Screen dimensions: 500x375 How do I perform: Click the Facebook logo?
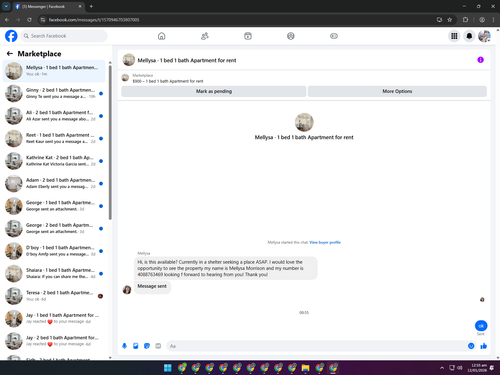(x=11, y=36)
